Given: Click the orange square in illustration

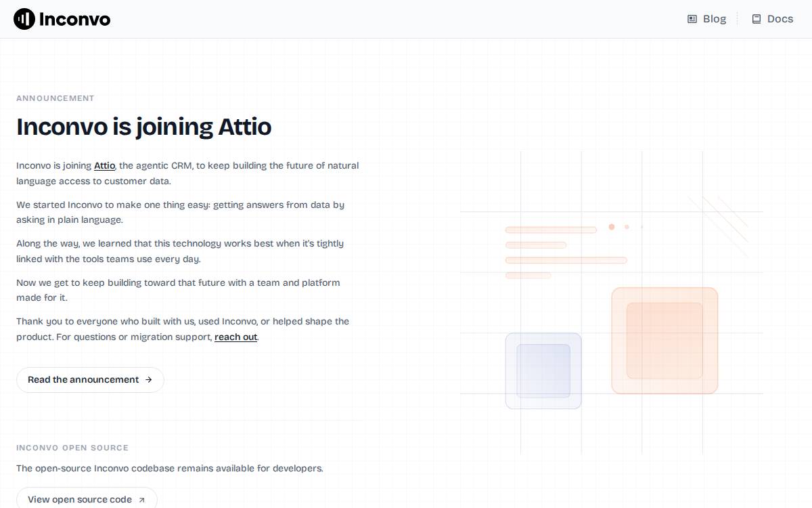Looking at the screenshot, I should (x=664, y=341).
